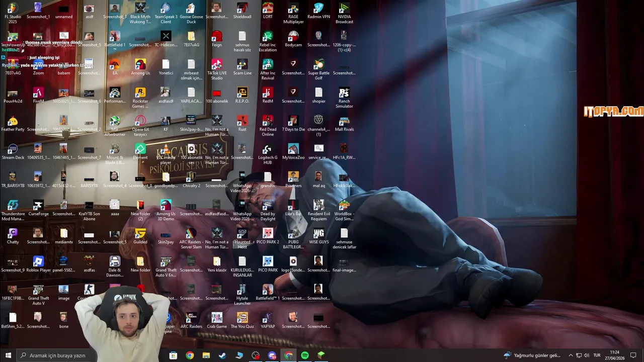Select the Rust game icon
The width and height of the screenshot is (644, 362).
tap(242, 124)
